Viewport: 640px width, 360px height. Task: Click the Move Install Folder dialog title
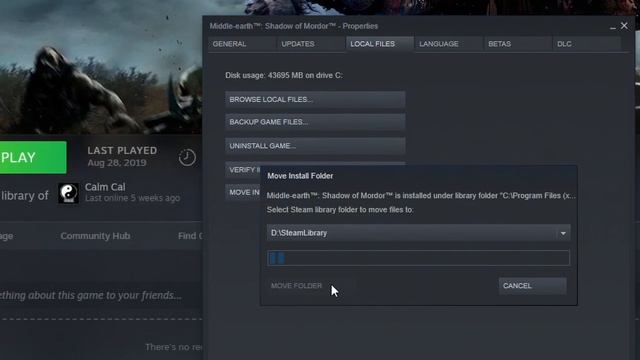point(300,176)
